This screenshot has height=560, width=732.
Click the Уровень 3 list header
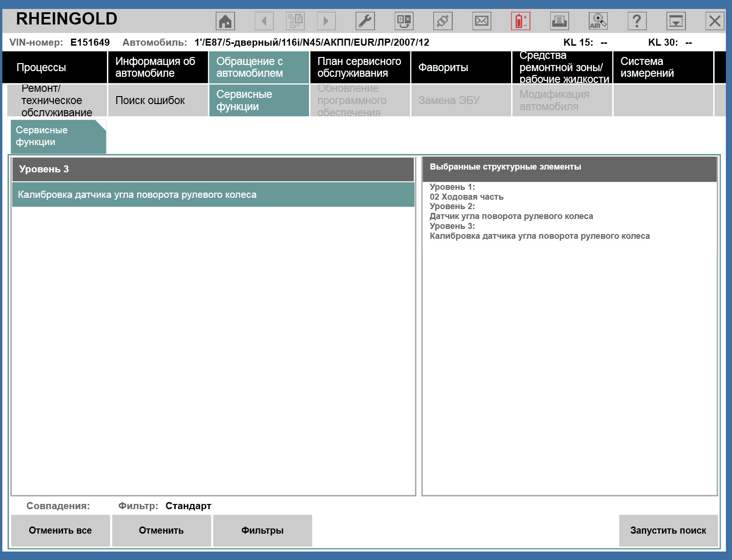(x=213, y=170)
